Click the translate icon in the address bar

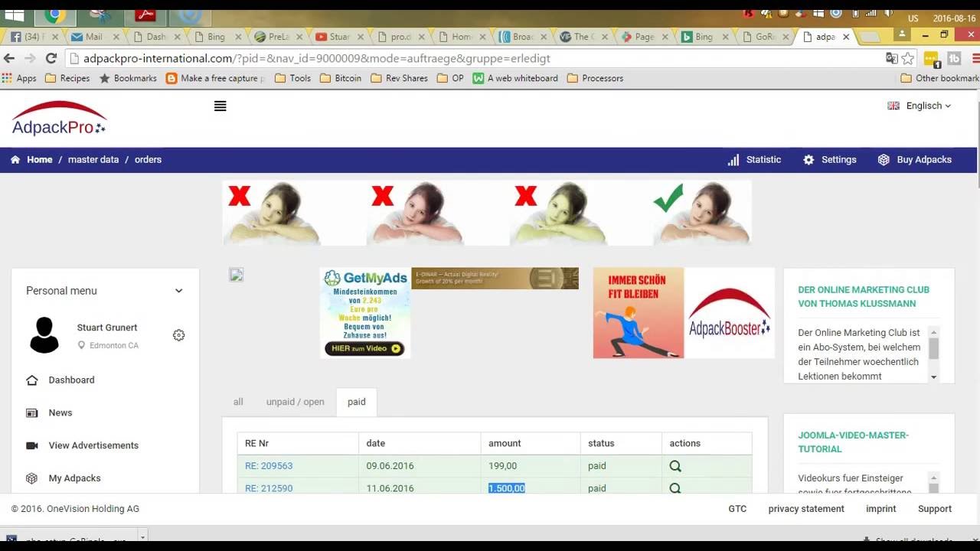coord(892,58)
